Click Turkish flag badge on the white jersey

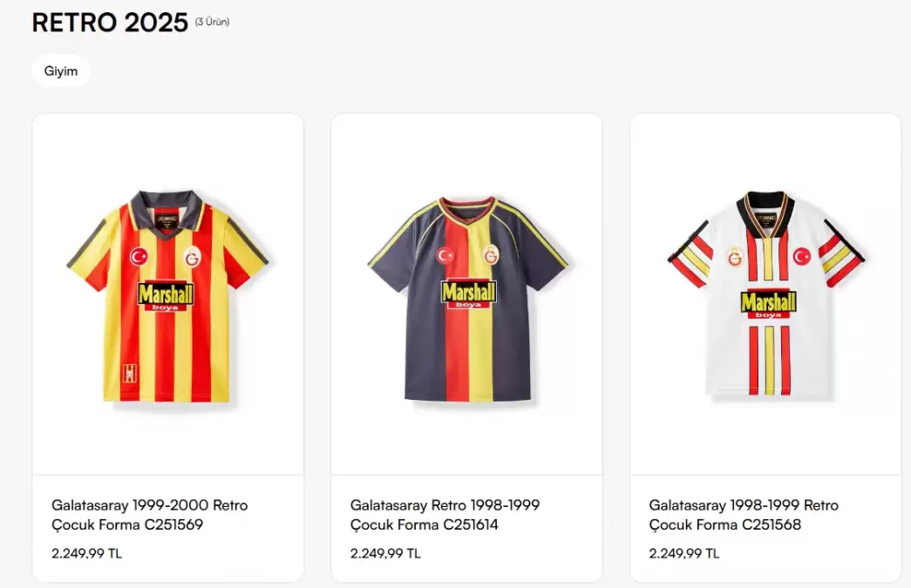tap(801, 256)
